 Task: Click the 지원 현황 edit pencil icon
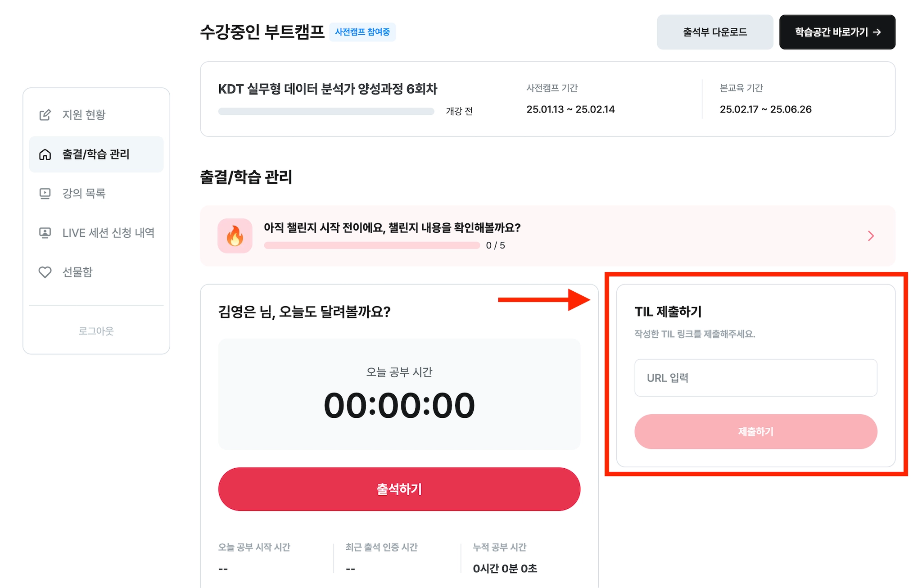coord(45,115)
